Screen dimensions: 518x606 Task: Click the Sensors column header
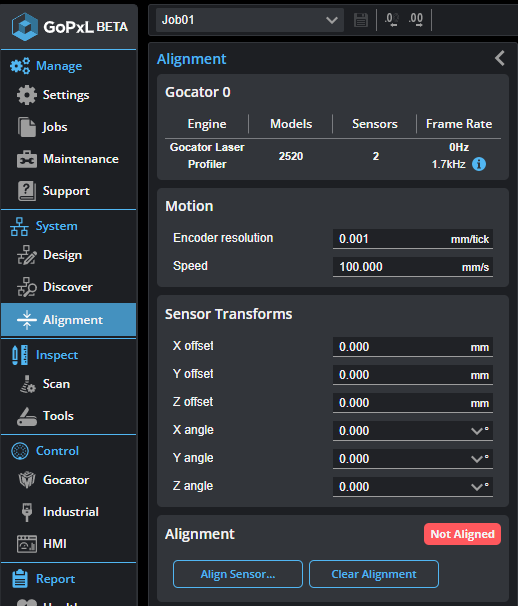tap(375, 124)
